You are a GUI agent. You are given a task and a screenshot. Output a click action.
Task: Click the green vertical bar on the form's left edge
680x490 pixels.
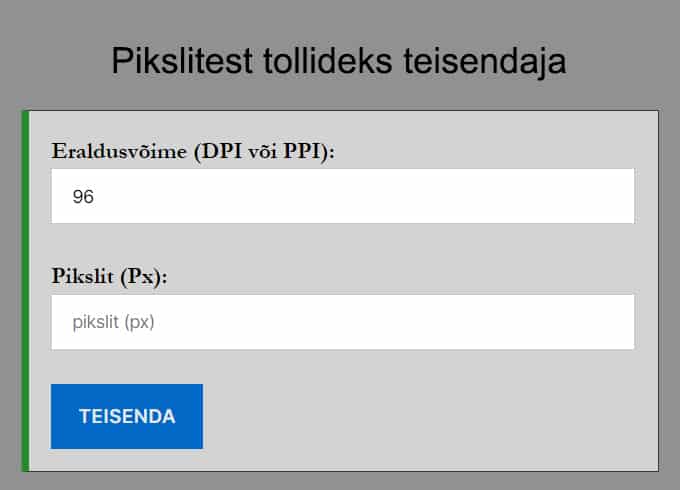(x=25, y=290)
